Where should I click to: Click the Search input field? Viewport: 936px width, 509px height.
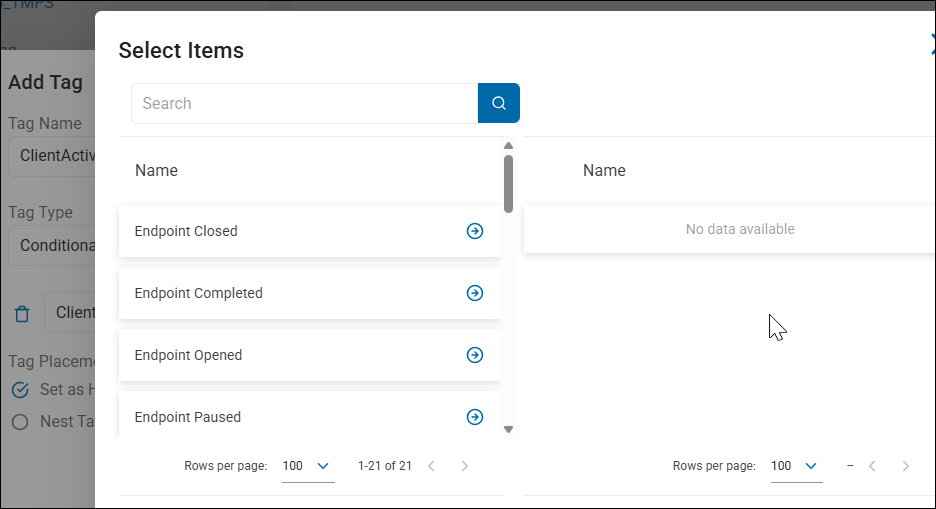[305, 103]
